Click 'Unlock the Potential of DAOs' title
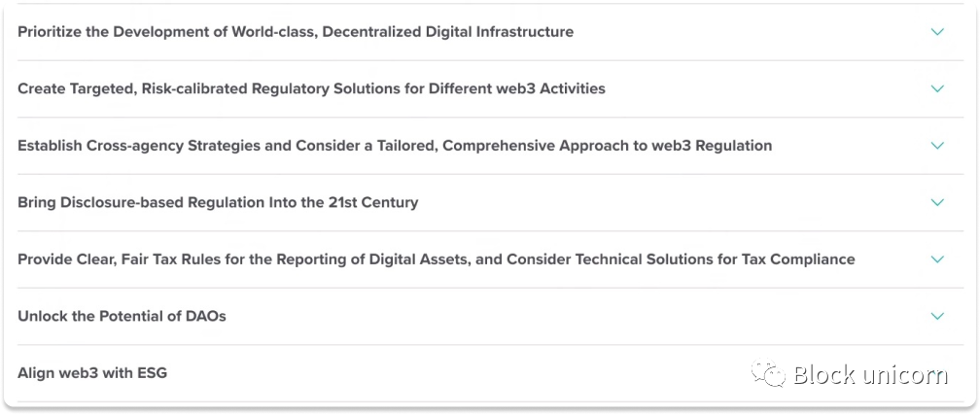The height and width of the screenshot is (415, 980). pos(122,316)
